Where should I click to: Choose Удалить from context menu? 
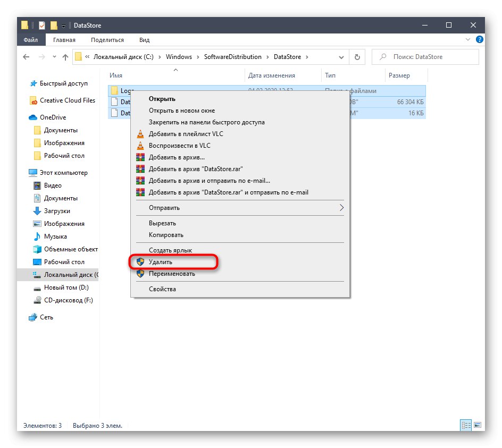[240, 262]
